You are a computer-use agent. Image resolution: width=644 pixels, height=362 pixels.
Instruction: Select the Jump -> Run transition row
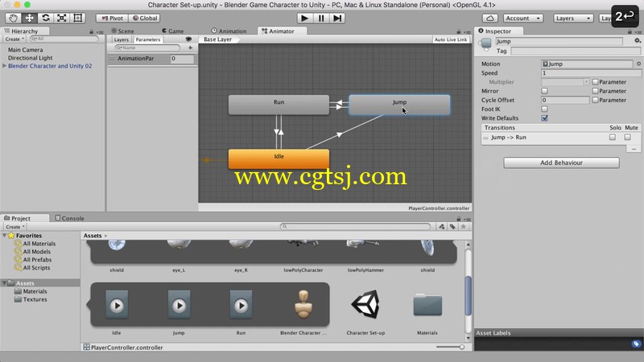pyautogui.click(x=561, y=138)
